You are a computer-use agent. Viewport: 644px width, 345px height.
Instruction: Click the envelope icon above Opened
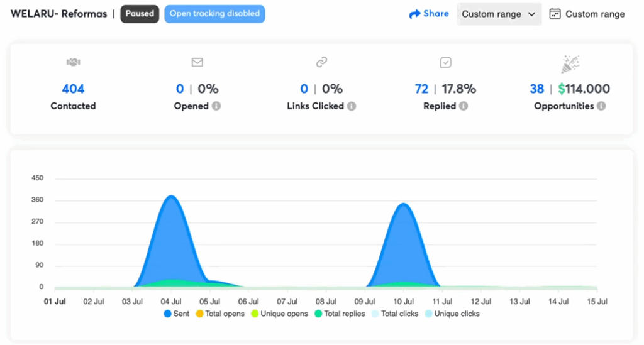tap(197, 62)
